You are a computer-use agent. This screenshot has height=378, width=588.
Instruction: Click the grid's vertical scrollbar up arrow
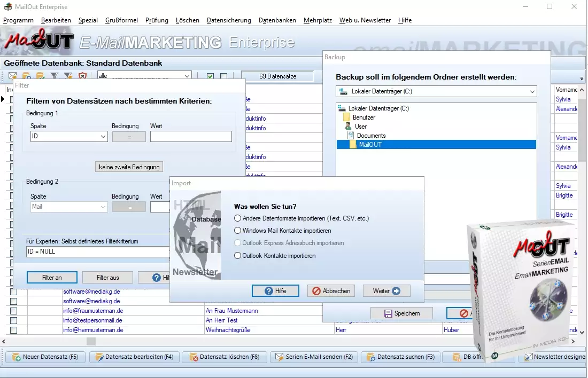582,90
